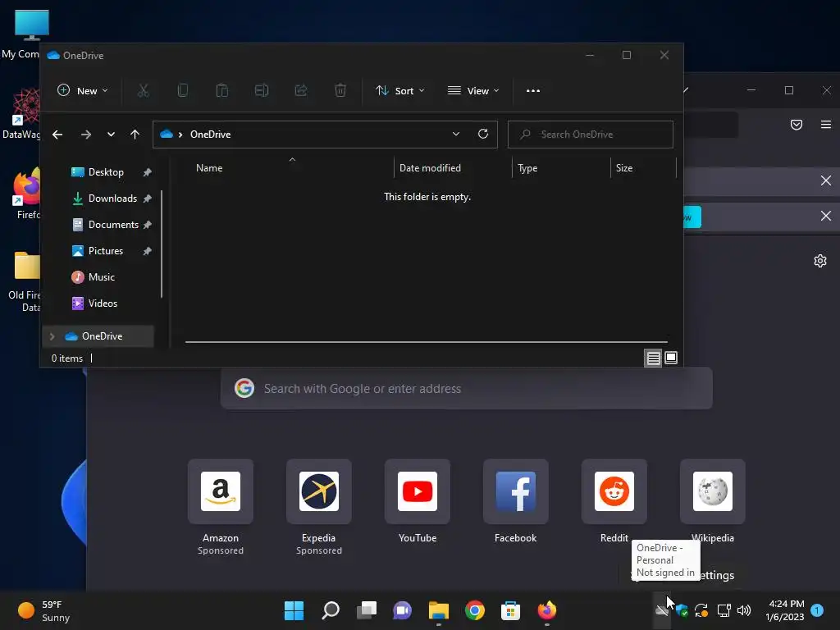Screen dimensions: 840x630
Task: Expand the address bar history dropdown
Action: [456, 134]
